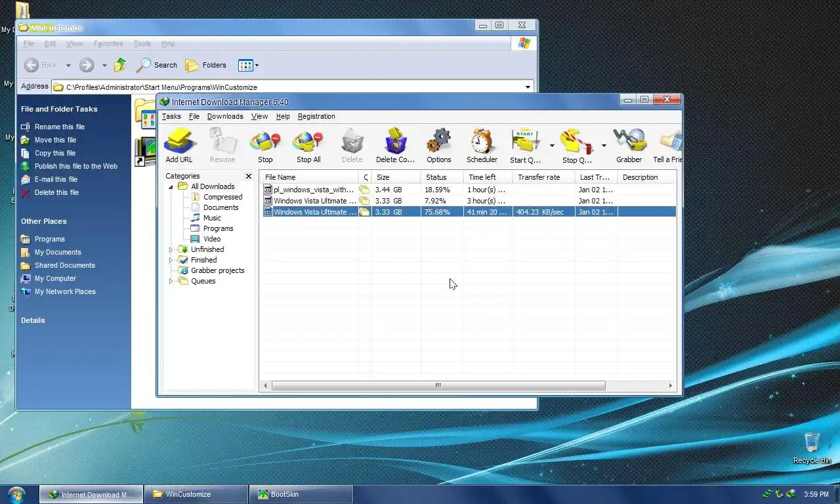Expand the Unfinished category node
Image resolution: width=840 pixels, height=504 pixels.
(x=171, y=249)
